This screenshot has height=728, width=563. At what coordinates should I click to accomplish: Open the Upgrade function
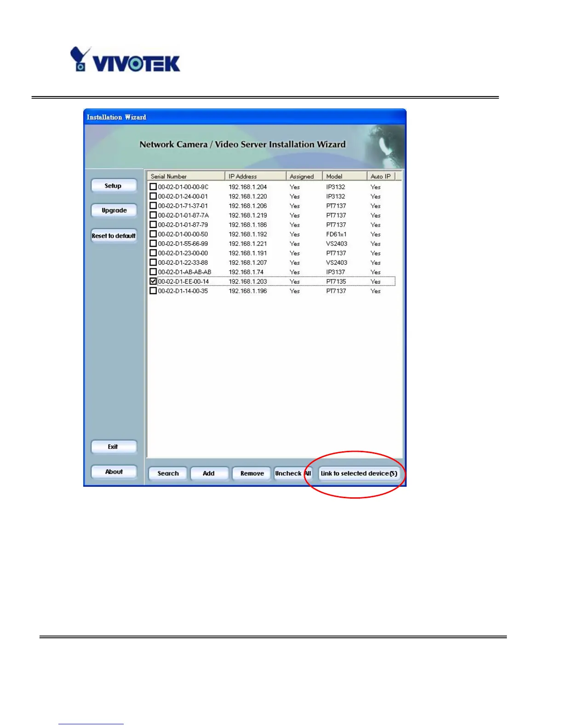click(114, 210)
